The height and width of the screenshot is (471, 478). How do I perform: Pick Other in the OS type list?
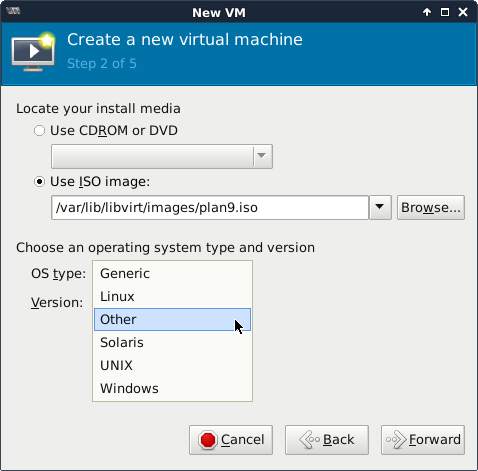pos(172,319)
